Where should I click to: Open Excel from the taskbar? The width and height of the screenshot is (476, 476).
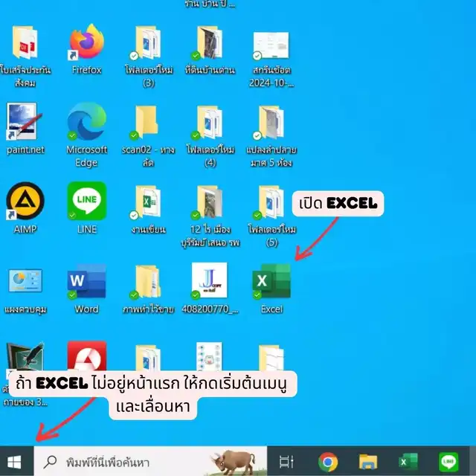click(408, 462)
